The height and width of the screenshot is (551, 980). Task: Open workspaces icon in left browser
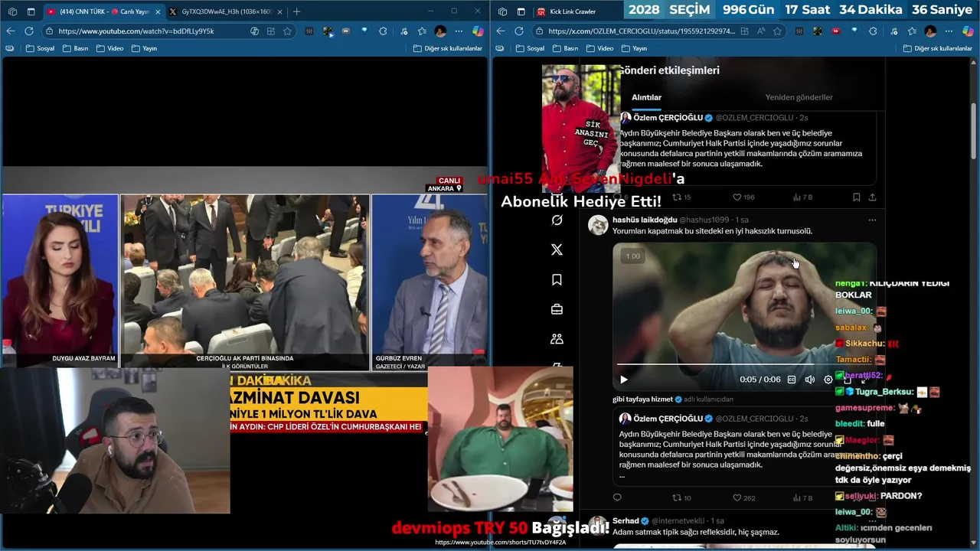11,11
